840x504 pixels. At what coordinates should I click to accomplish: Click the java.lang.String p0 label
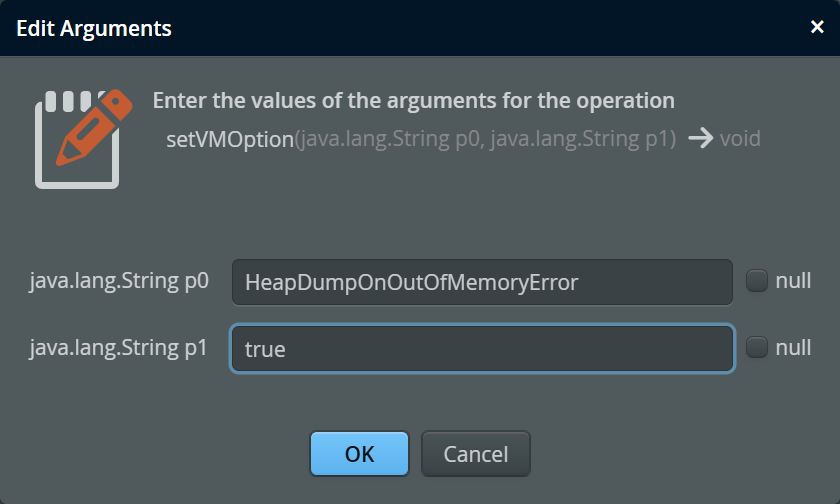(119, 281)
